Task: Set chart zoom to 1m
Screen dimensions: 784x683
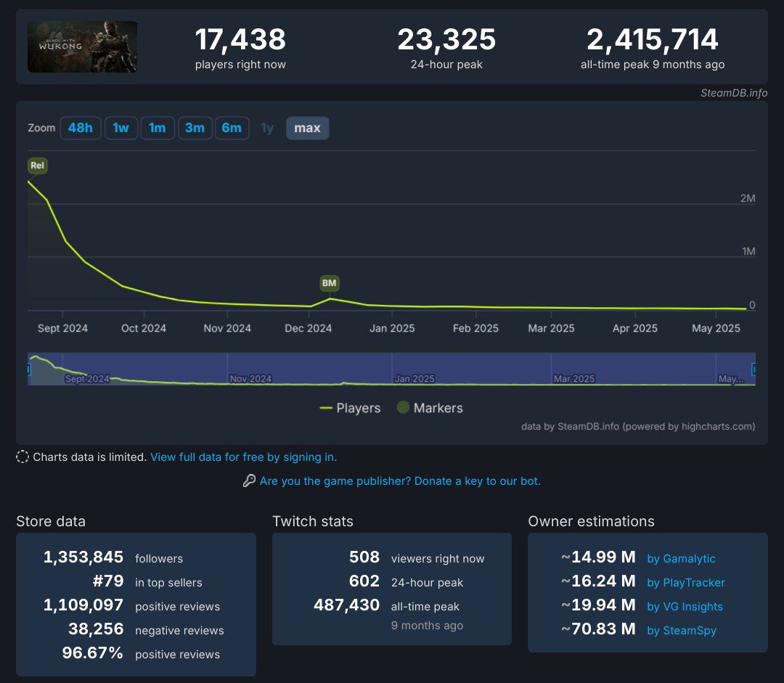Action: [x=158, y=128]
